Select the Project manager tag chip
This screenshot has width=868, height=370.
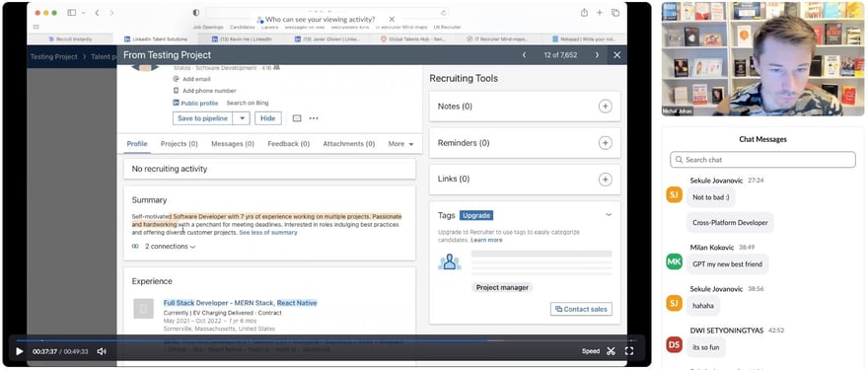coord(502,287)
